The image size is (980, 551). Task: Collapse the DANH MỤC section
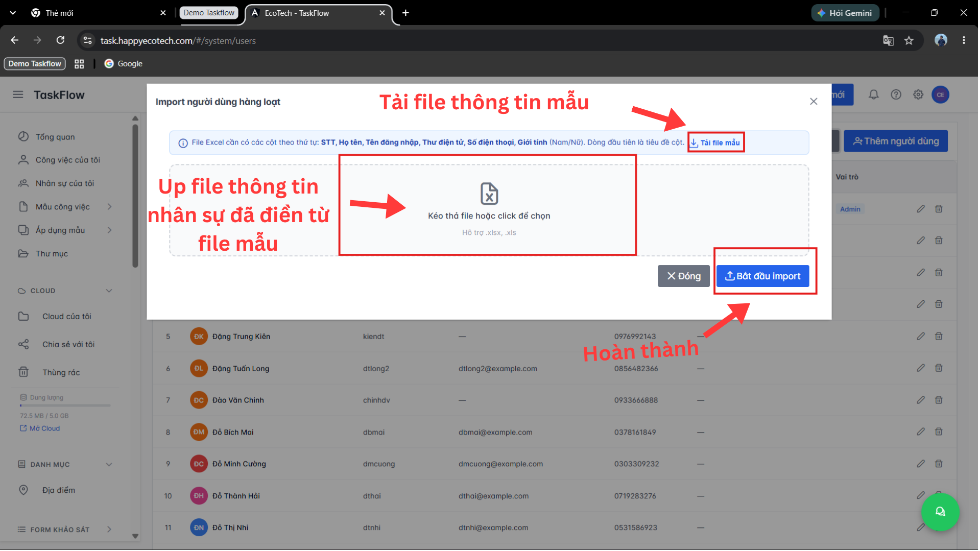(109, 465)
